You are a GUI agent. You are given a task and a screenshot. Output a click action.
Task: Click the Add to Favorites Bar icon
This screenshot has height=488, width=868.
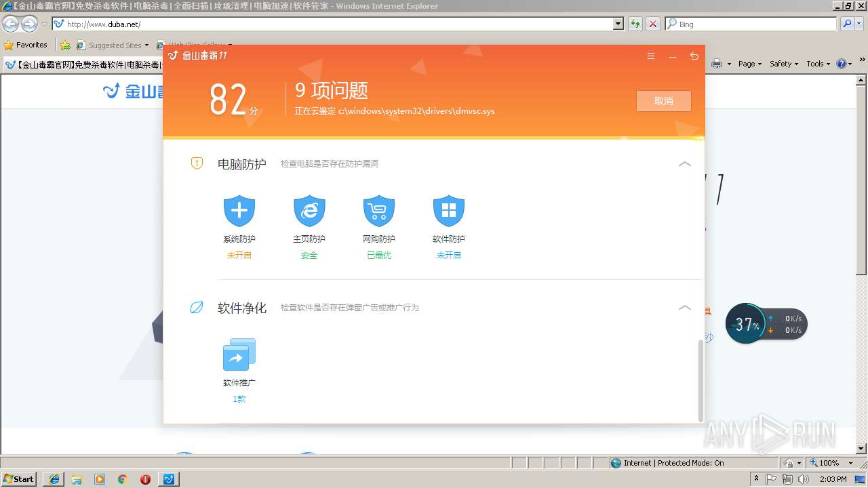click(x=65, y=45)
